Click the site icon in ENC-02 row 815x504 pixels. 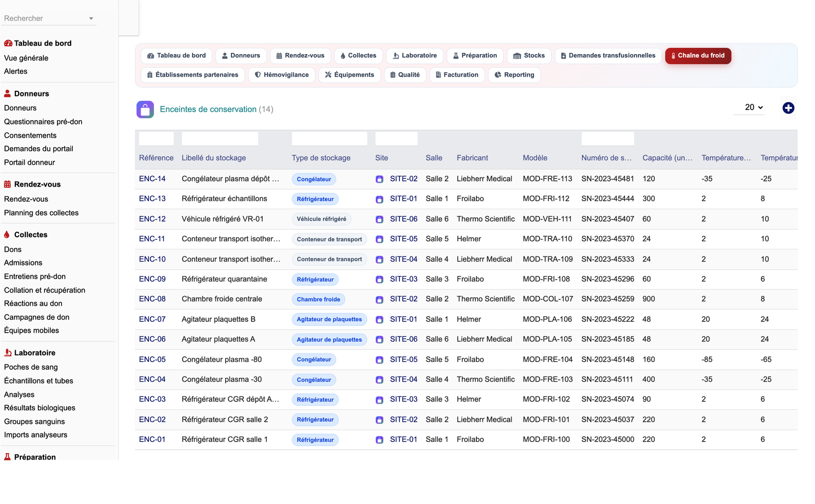pos(380,420)
